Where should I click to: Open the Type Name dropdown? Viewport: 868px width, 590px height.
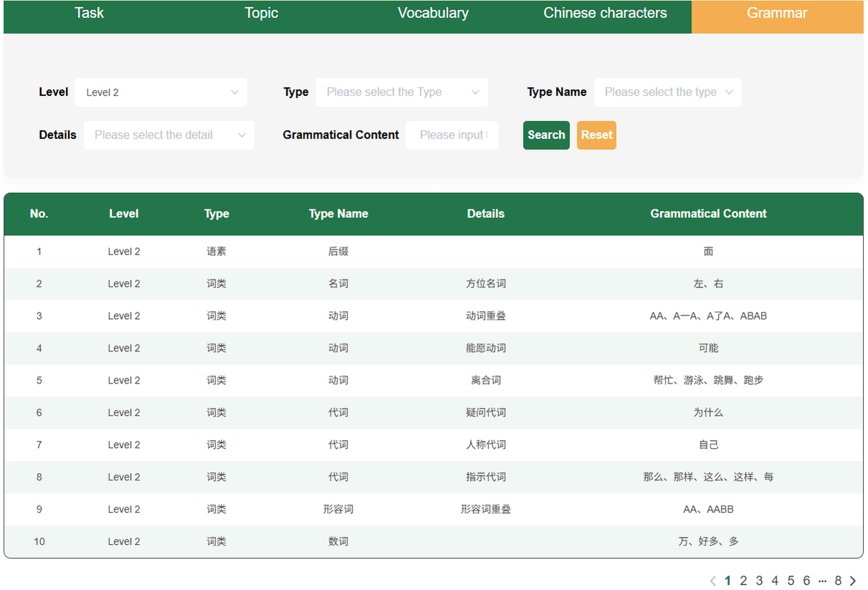click(668, 92)
